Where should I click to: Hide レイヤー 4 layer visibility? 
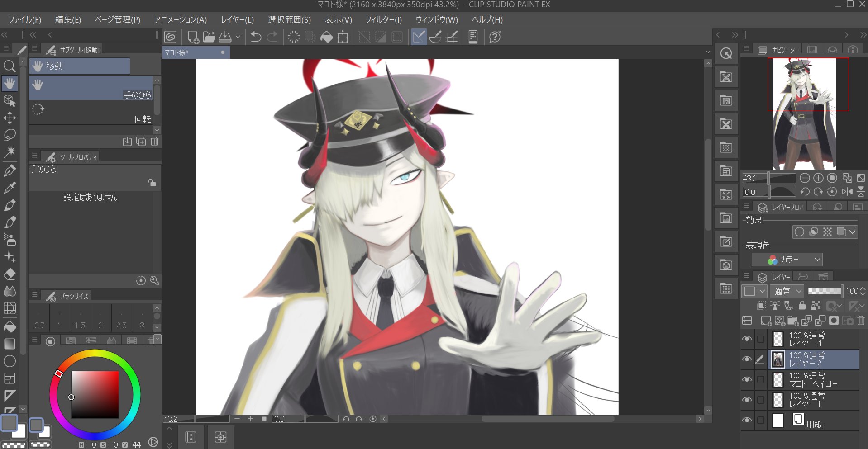[x=747, y=339]
